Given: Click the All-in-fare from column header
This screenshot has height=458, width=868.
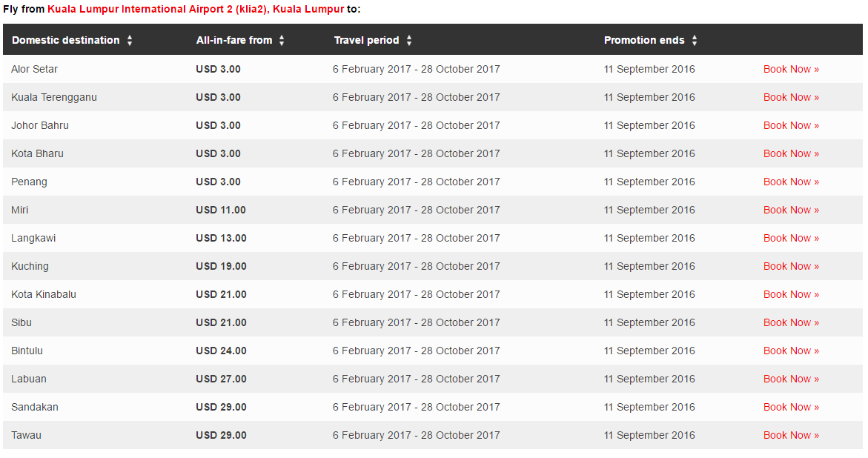Looking at the screenshot, I should click(234, 40).
